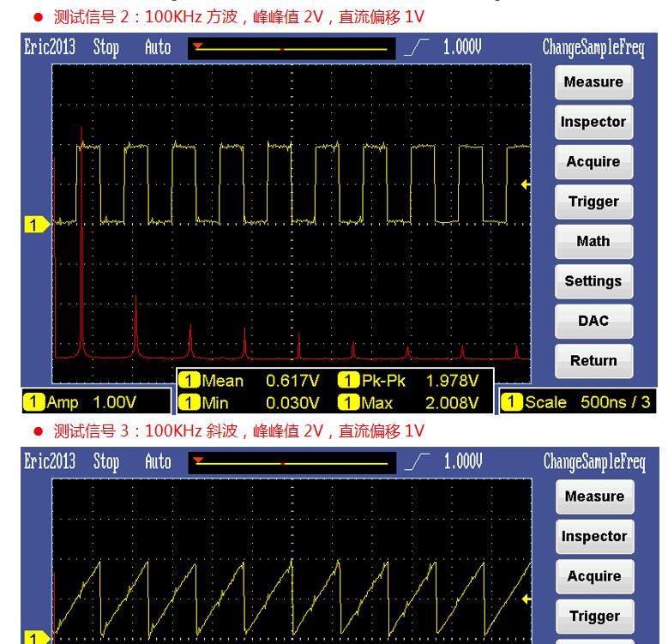The height and width of the screenshot is (644, 668).
Task: Click channel 1 badge beside Max
Action: tap(348, 402)
